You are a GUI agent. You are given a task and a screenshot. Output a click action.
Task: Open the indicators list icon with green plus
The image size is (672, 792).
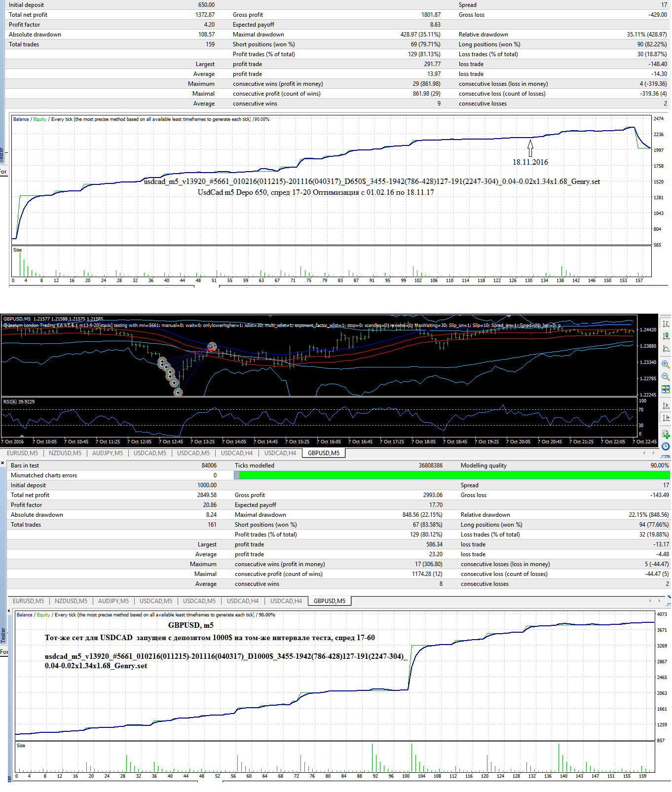point(666,434)
